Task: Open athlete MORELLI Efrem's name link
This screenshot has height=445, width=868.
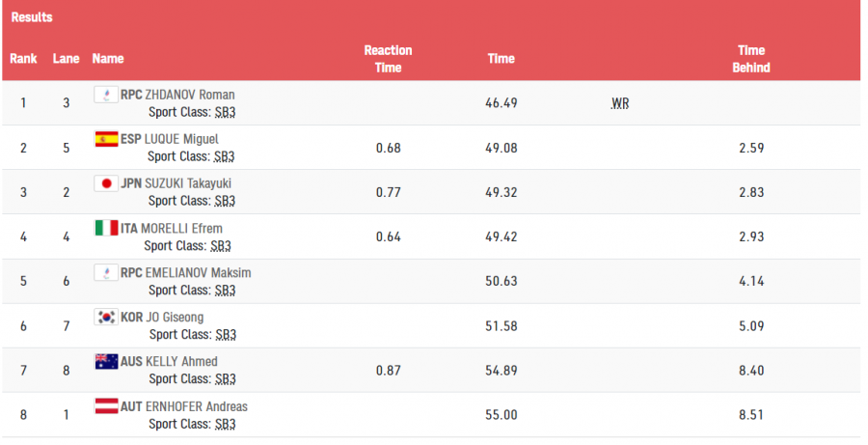Action: coord(181,229)
